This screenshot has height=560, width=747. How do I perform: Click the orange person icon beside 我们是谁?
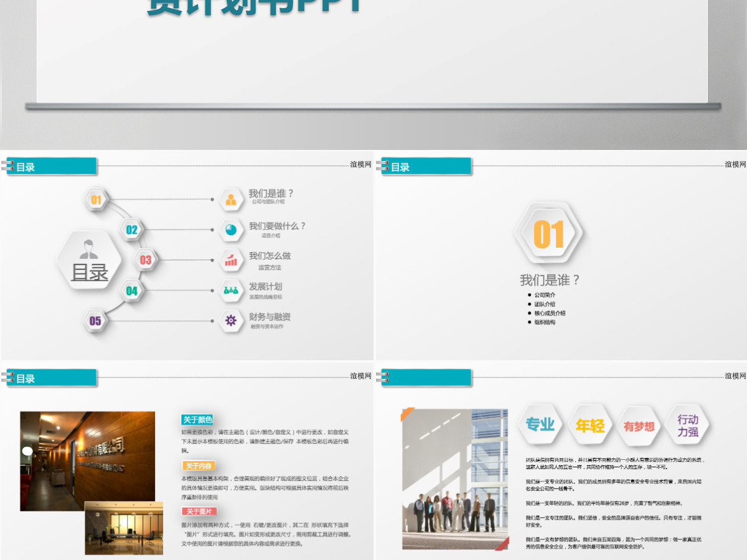pos(231,200)
